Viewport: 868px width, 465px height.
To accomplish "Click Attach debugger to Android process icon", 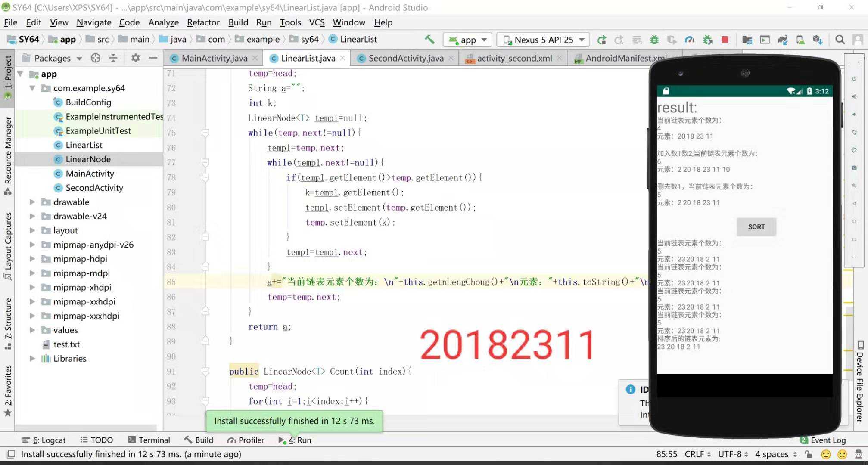I will (708, 40).
